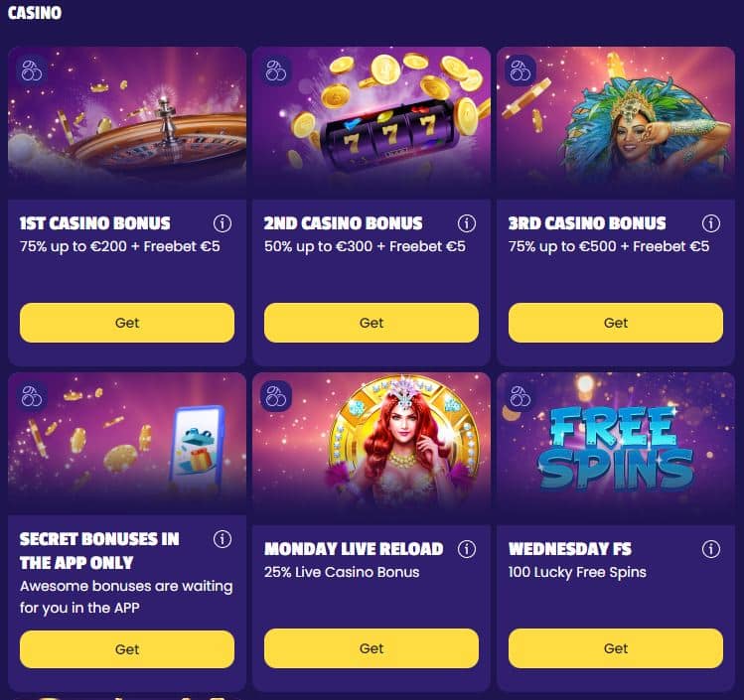This screenshot has width=744, height=700.
Task: Get the Monday Live Reload bonus
Action: [372, 648]
